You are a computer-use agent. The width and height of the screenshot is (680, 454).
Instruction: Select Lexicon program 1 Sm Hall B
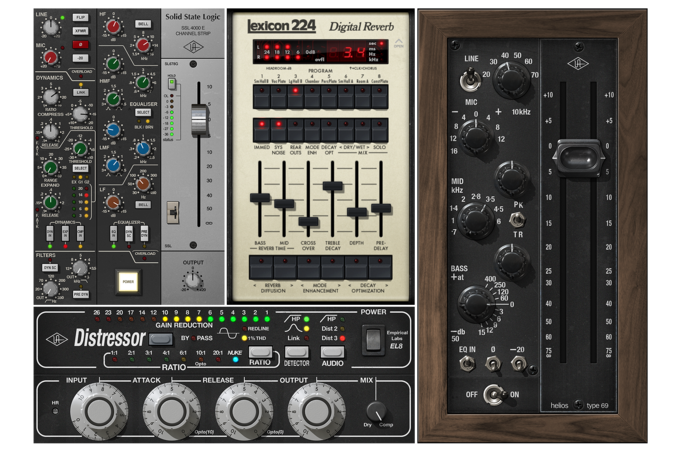pos(262,96)
